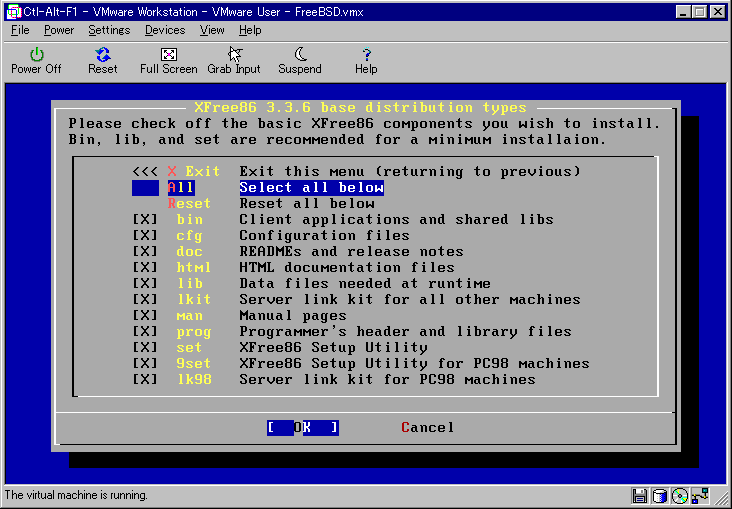
Task: Click 'Manual pages' description text
Action: (293, 316)
